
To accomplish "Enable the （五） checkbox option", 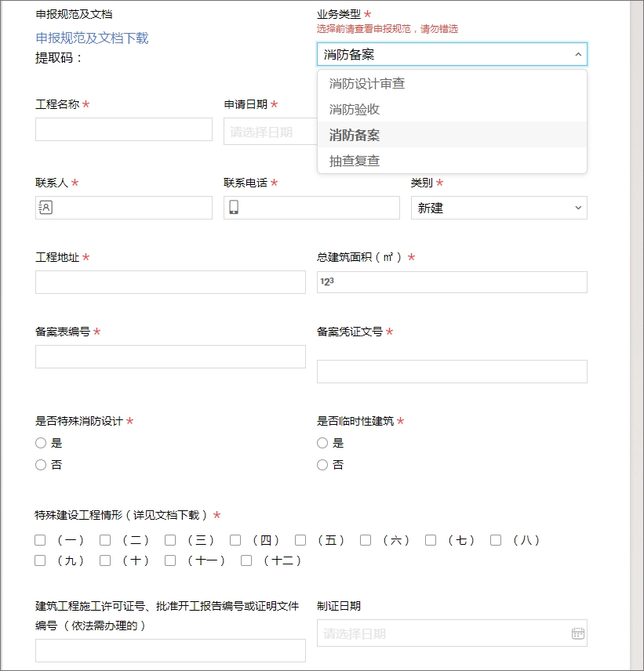I will (x=300, y=540).
